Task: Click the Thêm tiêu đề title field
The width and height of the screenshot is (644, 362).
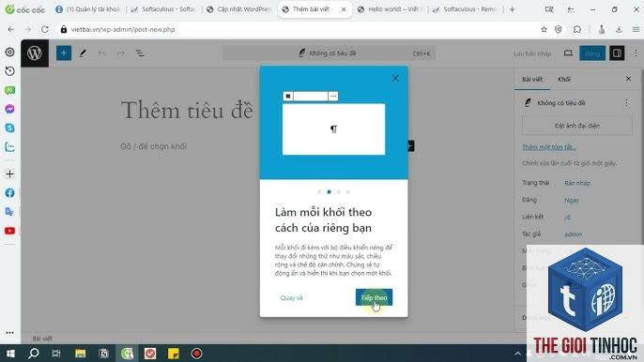Action: (x=187, y=111)
